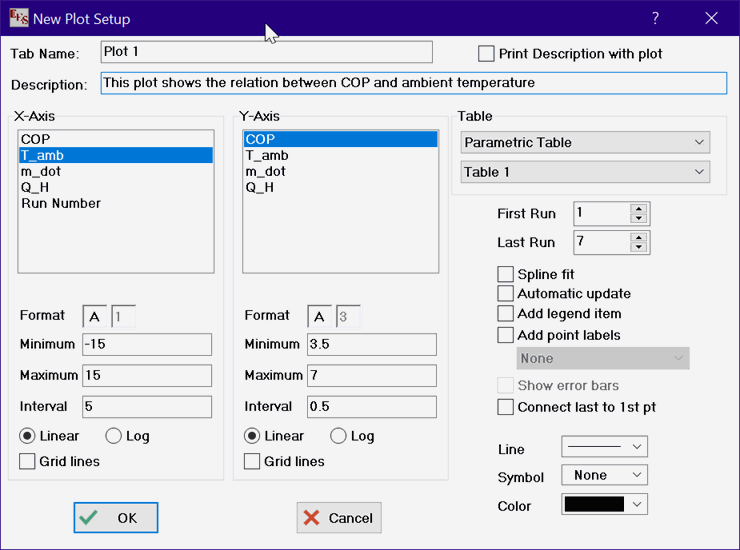Screen dimensions: 740x550
Task: Click the OK button
Action: (115, 517)
